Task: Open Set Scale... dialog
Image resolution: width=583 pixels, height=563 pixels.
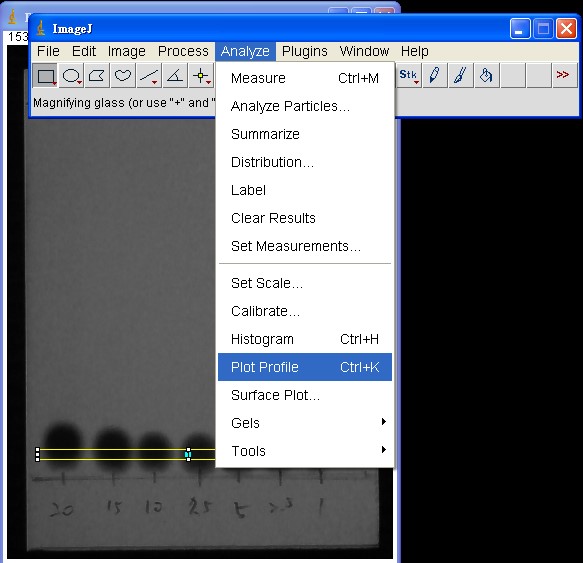Action: 305,283
